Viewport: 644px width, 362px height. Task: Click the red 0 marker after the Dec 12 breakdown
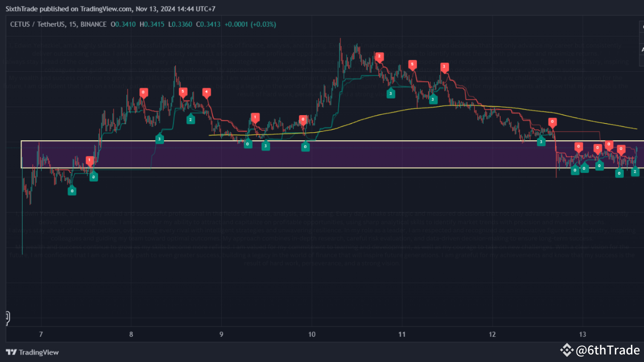[x=552, y=121]
